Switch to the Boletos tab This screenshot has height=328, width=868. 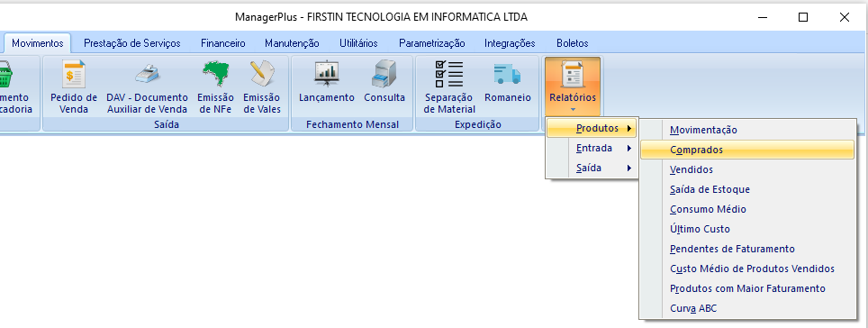click(x=573, y=43)
